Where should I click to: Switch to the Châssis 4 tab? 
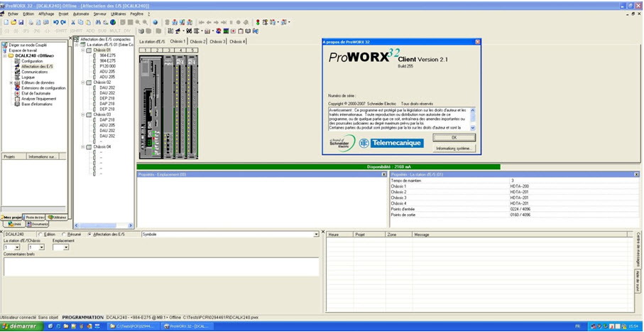(x=237, y=41)
